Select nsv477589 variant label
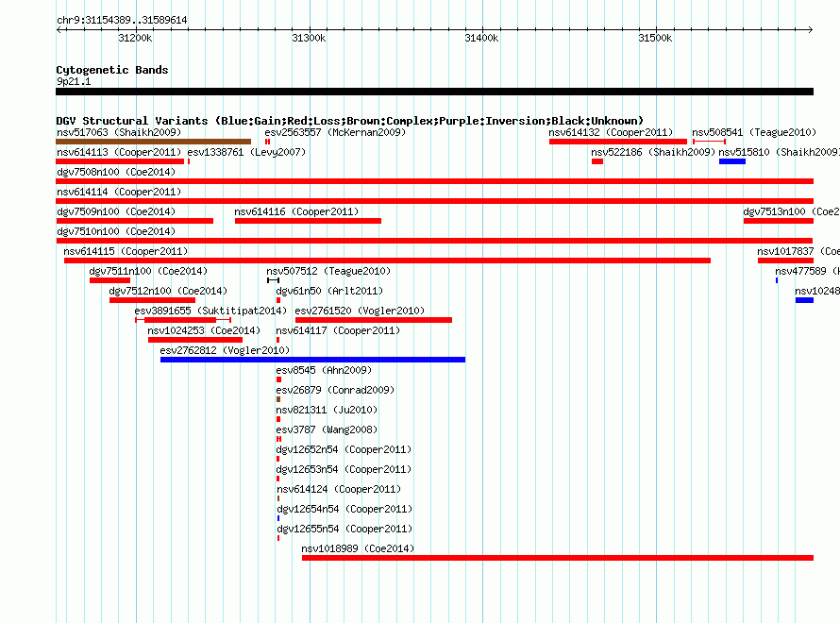Viewport: 840px width, 623px height. pos(807,271)
